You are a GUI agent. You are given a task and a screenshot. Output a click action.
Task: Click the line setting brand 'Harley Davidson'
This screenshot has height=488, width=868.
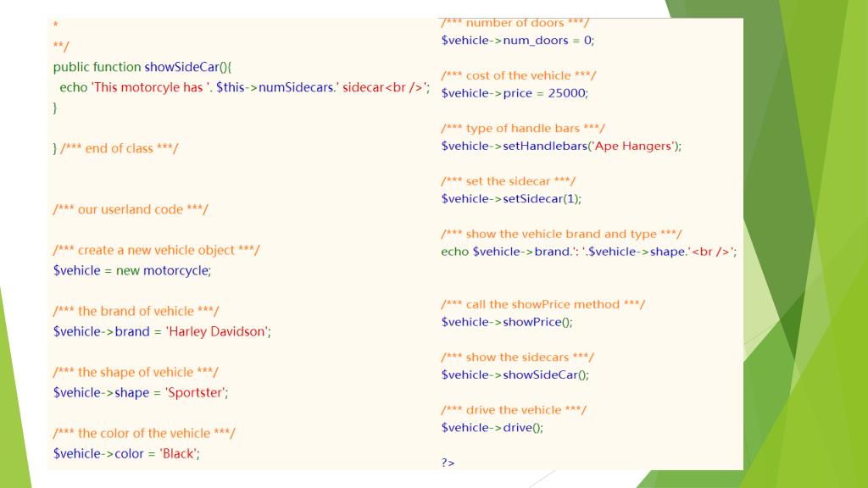click(162, 331)
